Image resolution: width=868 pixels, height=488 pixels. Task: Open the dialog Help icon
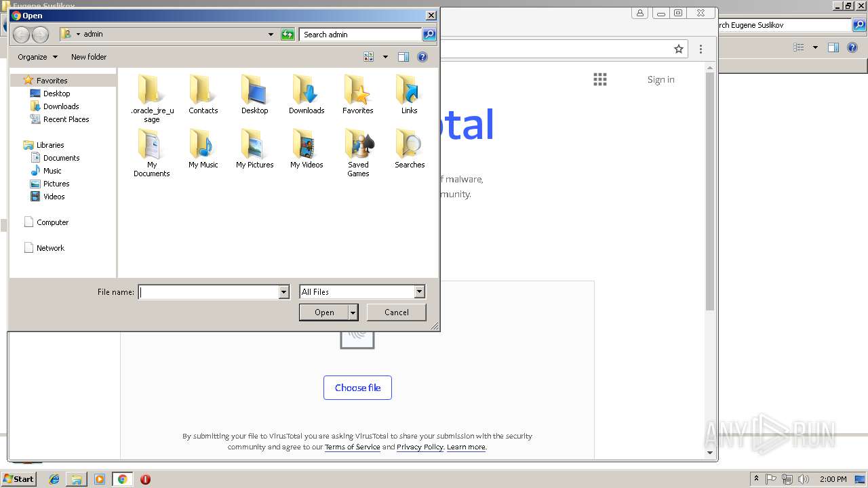tap(422, 57)
